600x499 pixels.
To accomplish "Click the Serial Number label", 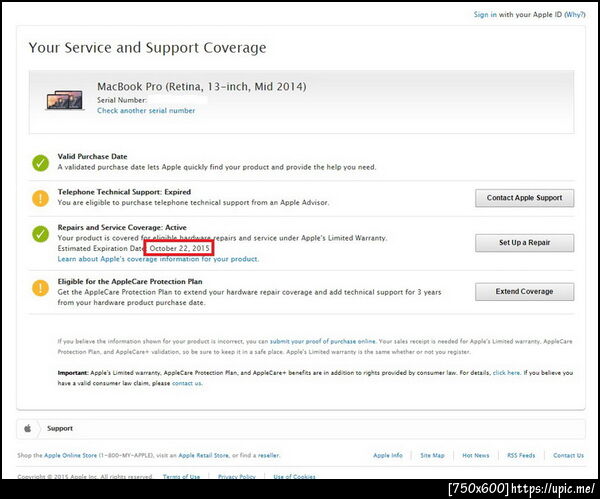I will pyautogui.click(x=122, y=100).
